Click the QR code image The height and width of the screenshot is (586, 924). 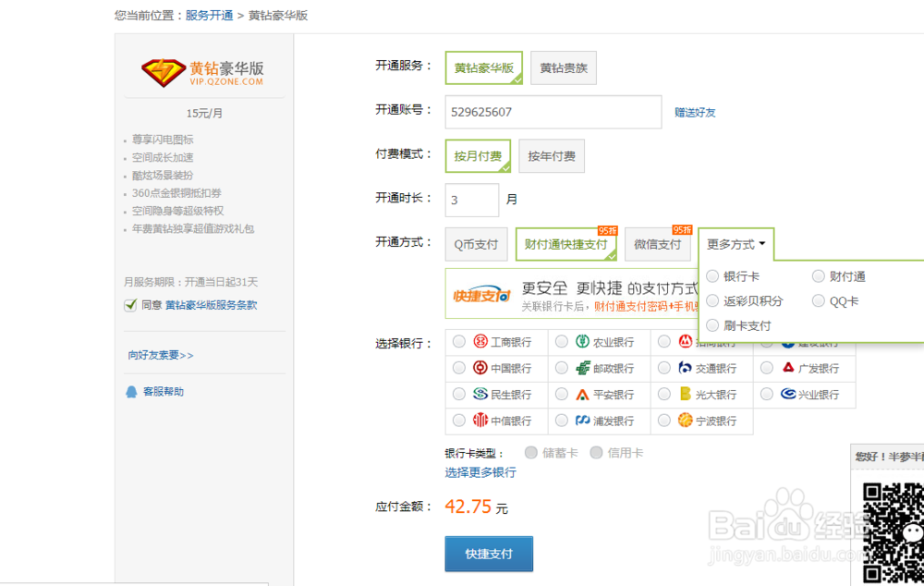coord(894,533)
